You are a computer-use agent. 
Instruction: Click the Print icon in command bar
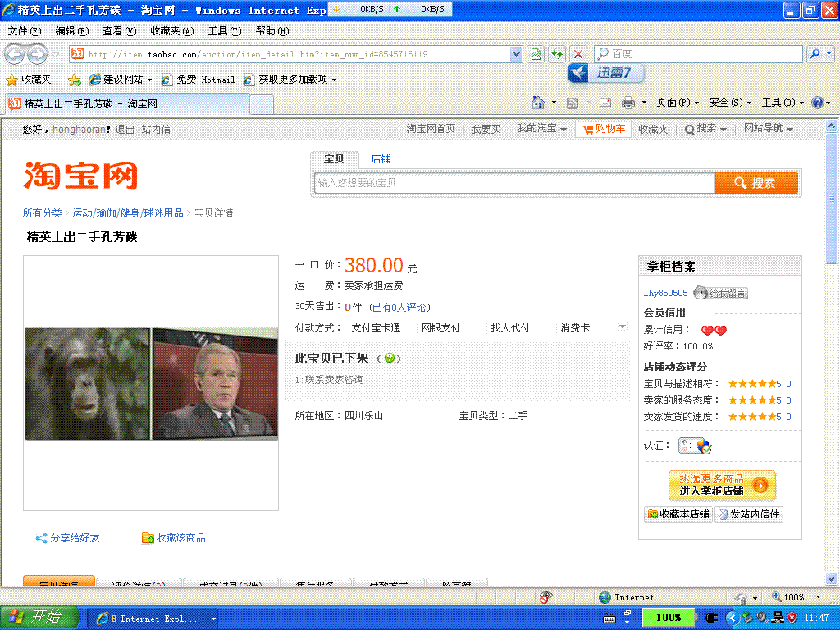tap(628, 103)
